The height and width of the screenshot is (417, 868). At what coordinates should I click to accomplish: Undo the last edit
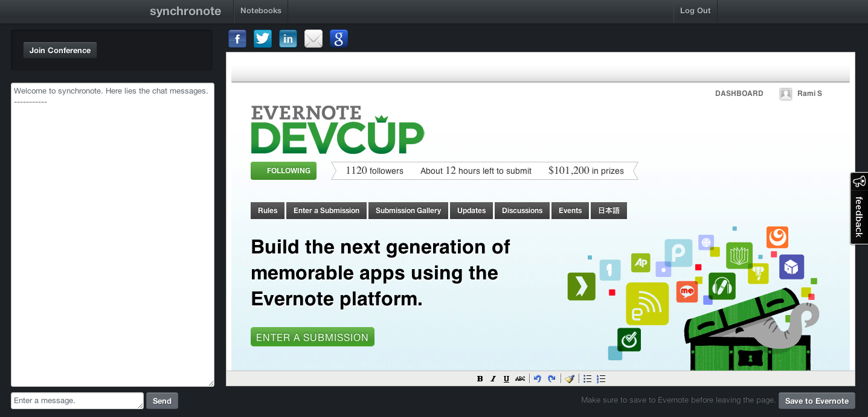538,379
